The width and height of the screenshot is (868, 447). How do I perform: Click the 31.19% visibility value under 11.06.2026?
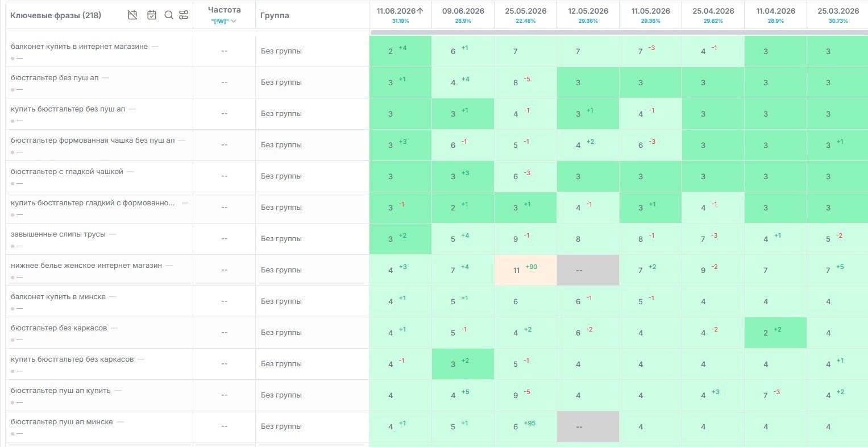click(x=400, y=21)
